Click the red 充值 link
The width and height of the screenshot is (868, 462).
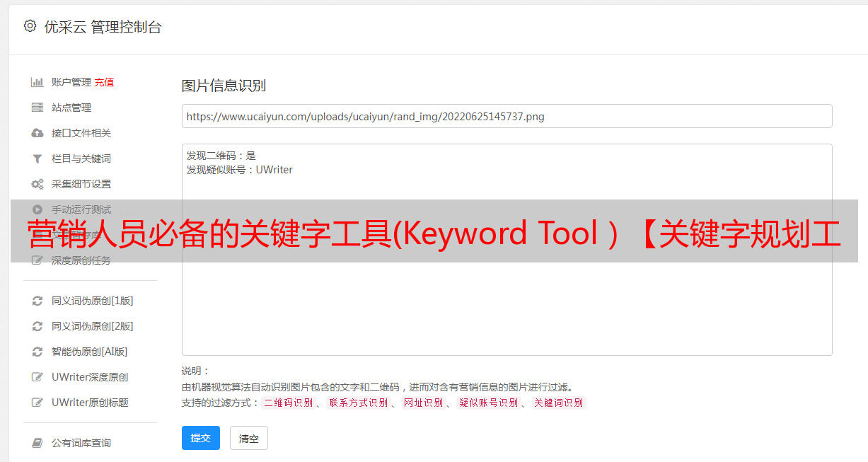pyautogui.click(x=104, y=82)
